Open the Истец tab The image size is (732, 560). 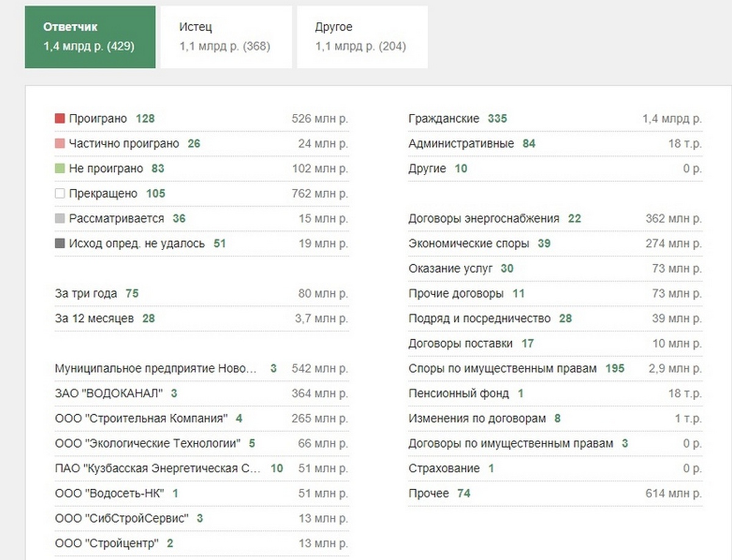tap(226, 37)
